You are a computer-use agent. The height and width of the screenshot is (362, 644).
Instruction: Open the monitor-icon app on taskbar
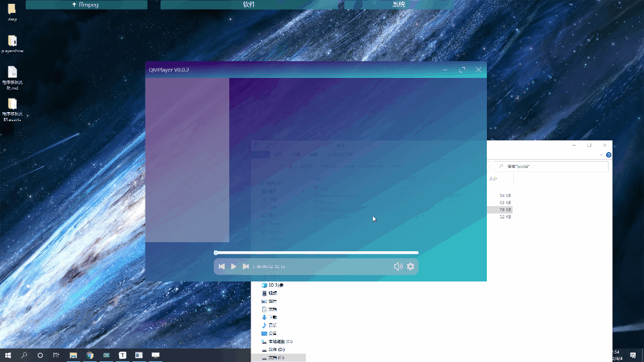pos(155,355)
